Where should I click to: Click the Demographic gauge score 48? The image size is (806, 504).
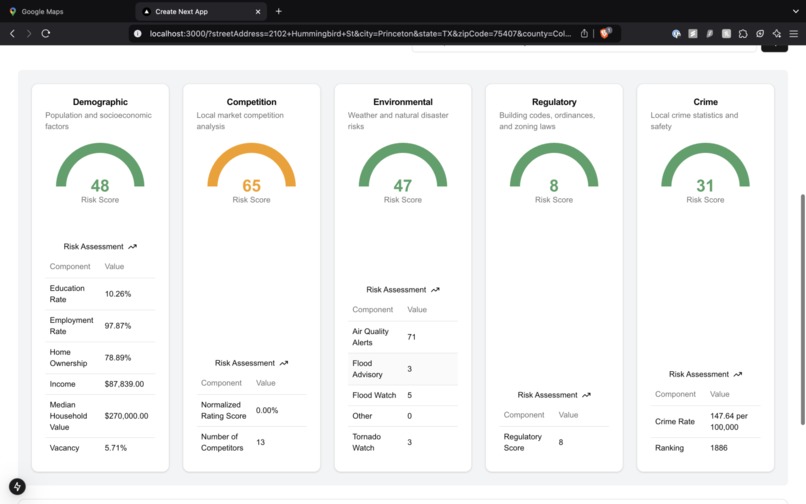click(x=100, y=185)
